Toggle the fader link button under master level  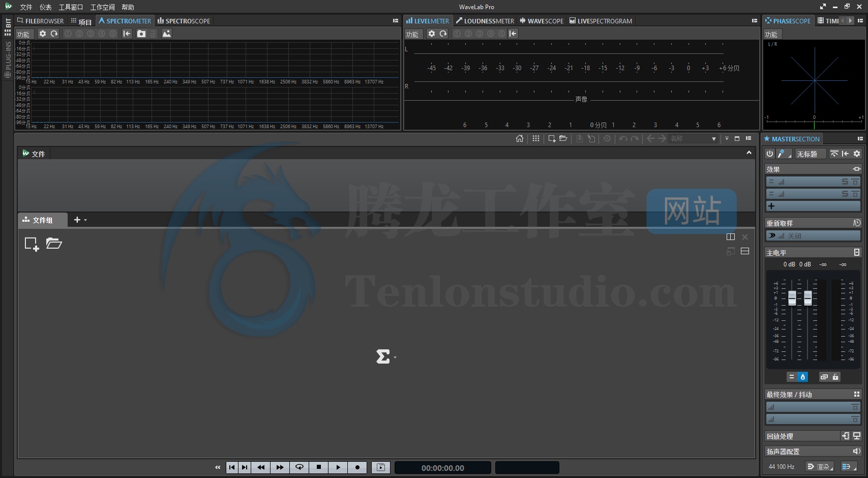pyautogui.click(x=824, y=377)
